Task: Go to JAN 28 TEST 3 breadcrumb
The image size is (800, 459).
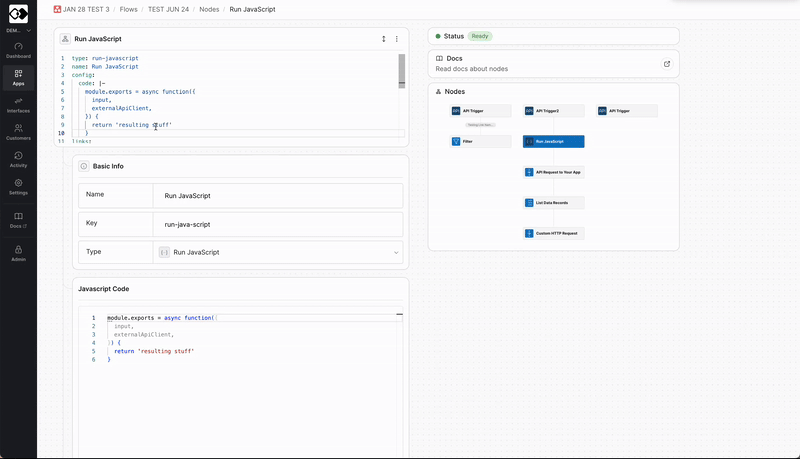Action: [x=82, y=9]
